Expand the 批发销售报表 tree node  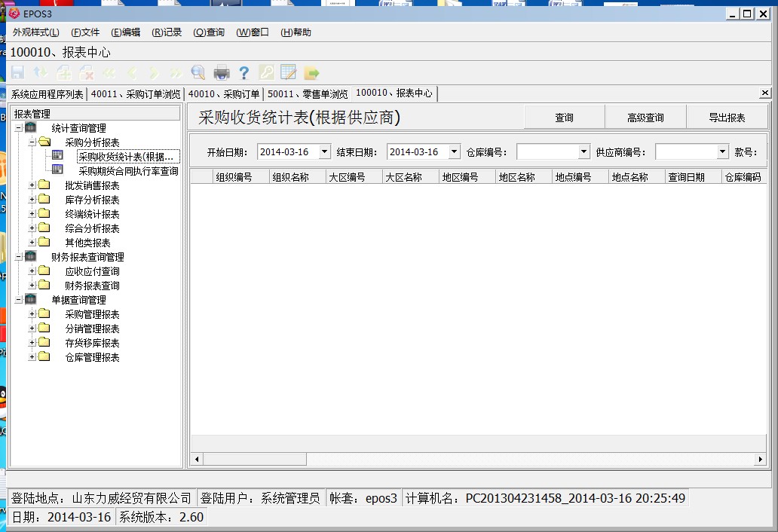(x=32, y=185)
